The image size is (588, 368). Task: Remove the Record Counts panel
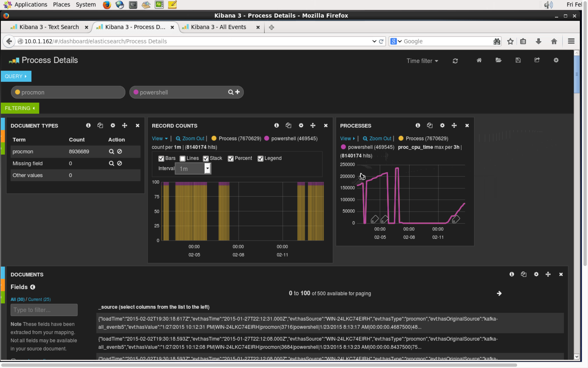(x=326, y=126)
